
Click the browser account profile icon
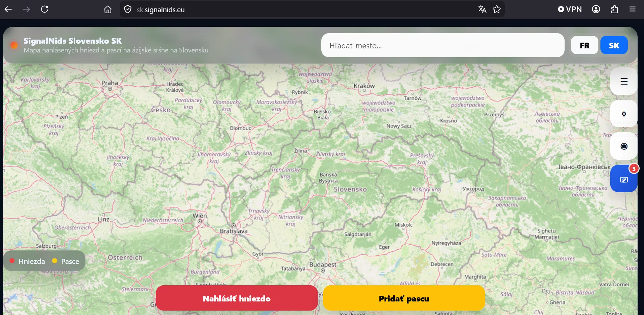click(x=596, y=9)
